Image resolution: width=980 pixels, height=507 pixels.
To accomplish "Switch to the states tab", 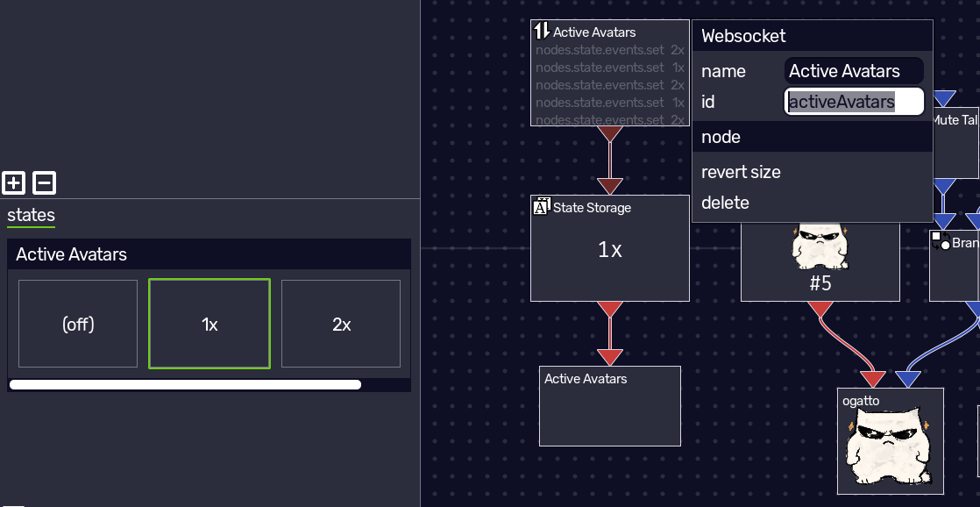I will [x=32, y=215].
